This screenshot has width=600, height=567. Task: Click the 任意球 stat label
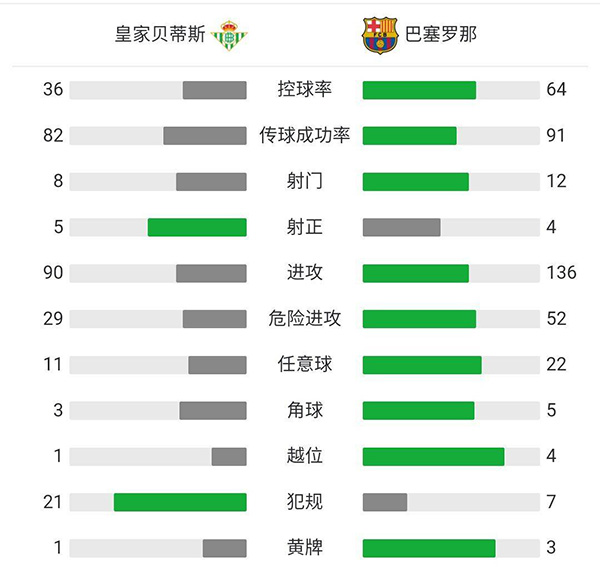[304, 364]
